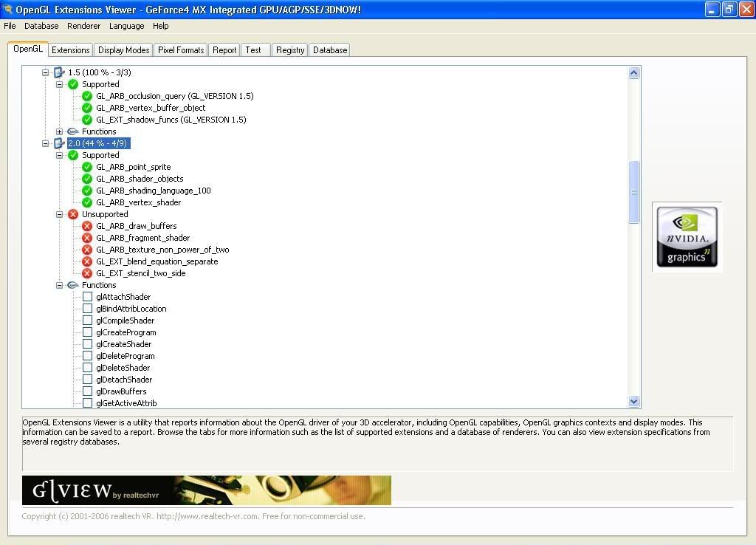Screen dimensions: 756x545
Task: Collapse the 2.0 version node
Action: [x=45, y=143]
